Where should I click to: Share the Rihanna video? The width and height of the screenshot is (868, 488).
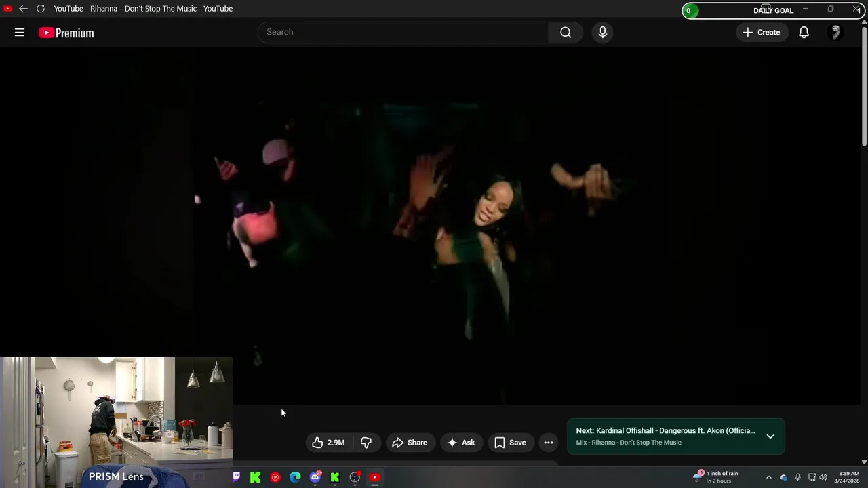click(410, 443)
